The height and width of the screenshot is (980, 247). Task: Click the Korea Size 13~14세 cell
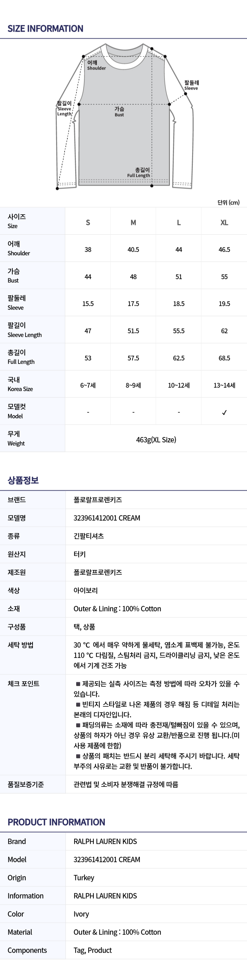point(224,385)
